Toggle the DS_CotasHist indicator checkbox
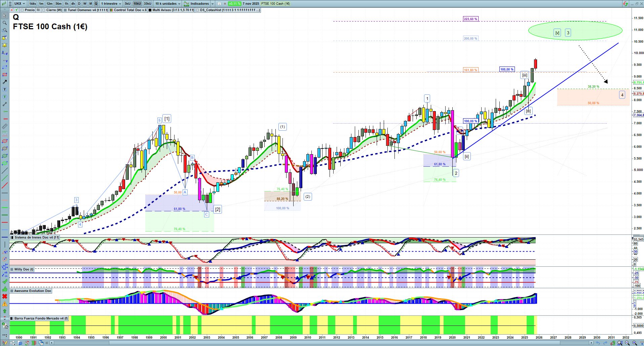Screen dimensions: 644x346 coord(197,10)
